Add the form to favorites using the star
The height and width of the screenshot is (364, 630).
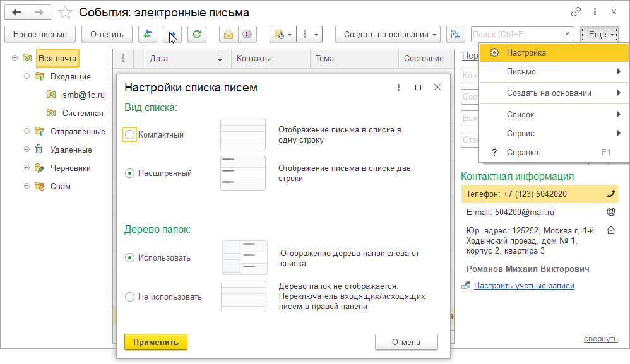click(64, 12)
